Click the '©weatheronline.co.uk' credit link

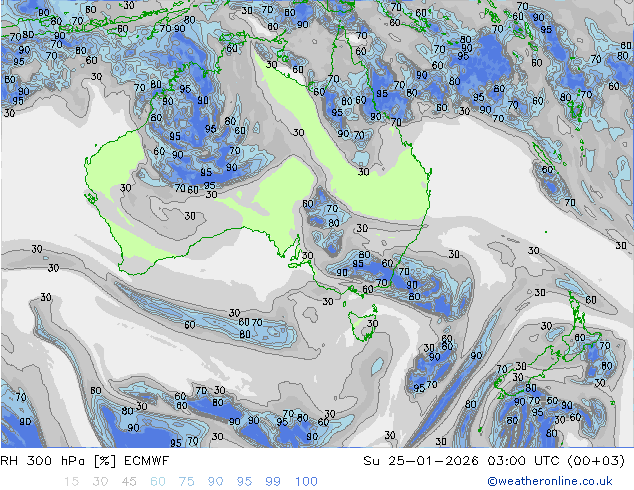click(549, 481)
